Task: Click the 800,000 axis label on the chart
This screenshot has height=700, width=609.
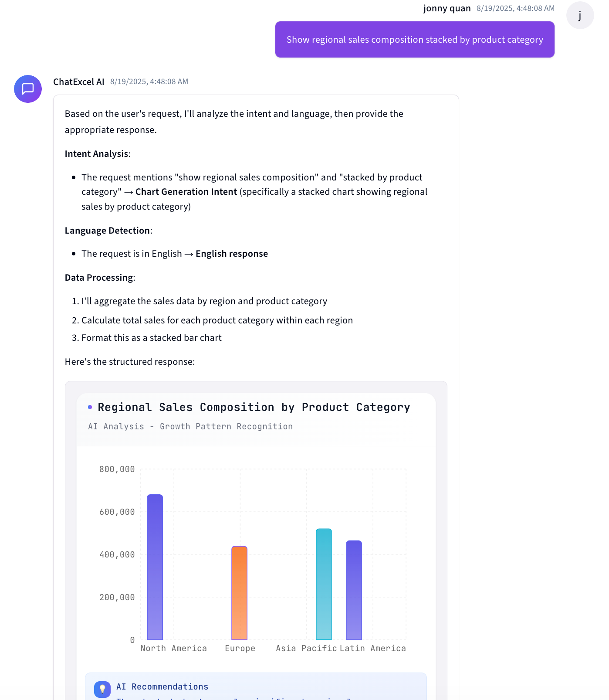Action: [x=116, y=469]
